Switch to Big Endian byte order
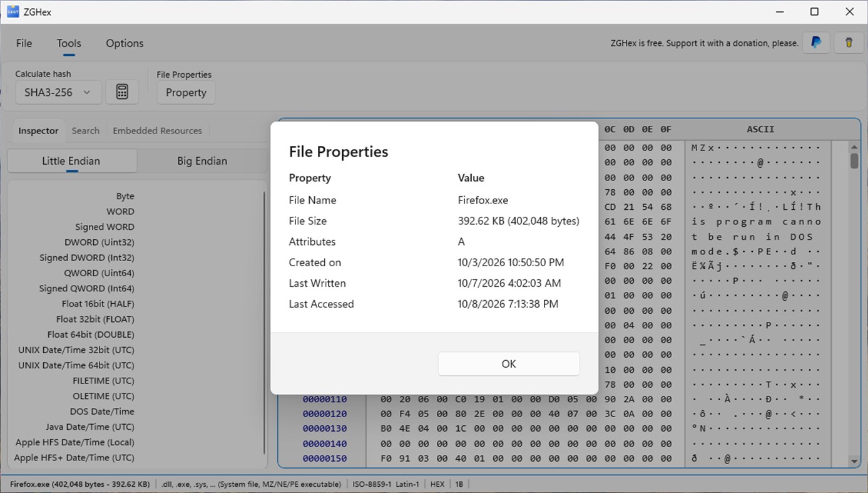The width and height of the screenshot is (868, 493). [202, 161]
